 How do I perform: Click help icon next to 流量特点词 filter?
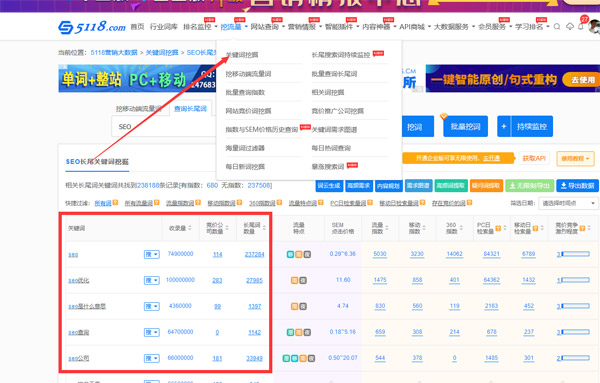(x=321, y=203)
